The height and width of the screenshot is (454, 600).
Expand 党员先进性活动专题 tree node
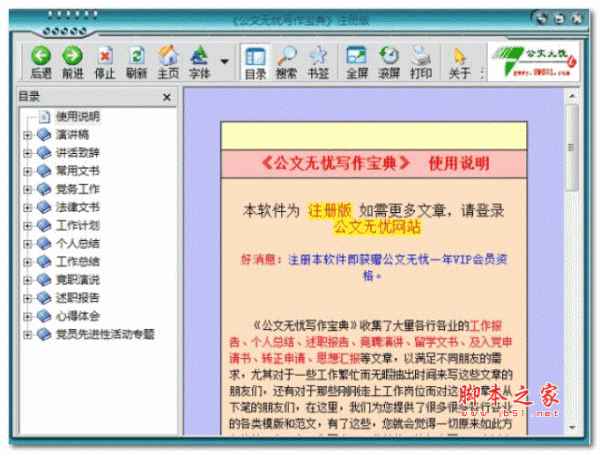point(27,334)
